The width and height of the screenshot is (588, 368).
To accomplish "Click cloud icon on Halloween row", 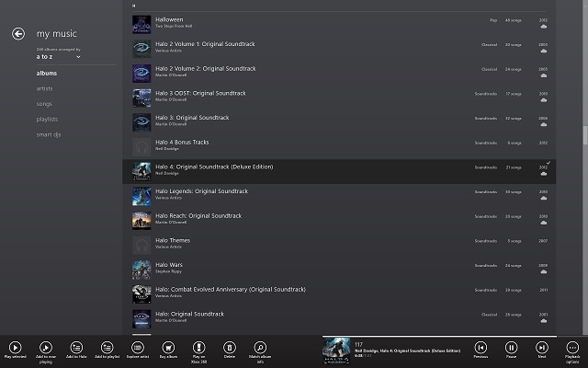I will pos(543,27).
